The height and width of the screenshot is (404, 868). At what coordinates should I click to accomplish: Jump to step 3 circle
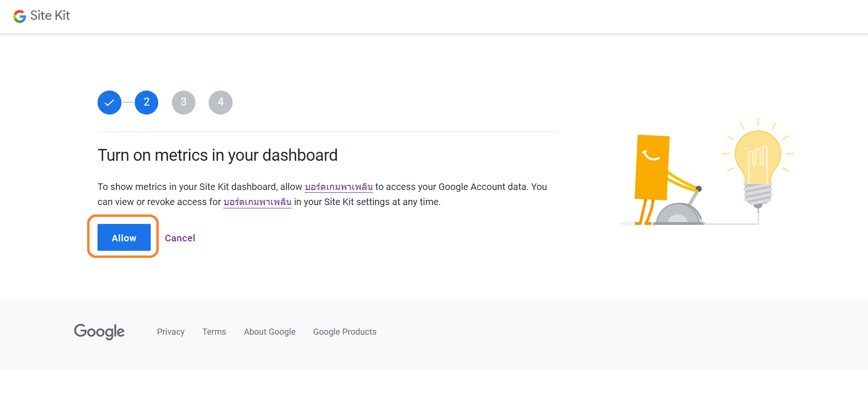[x=184, y=102]
